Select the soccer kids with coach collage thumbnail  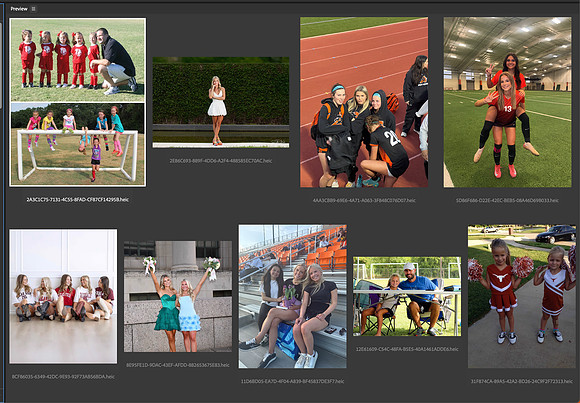(78, 102)
